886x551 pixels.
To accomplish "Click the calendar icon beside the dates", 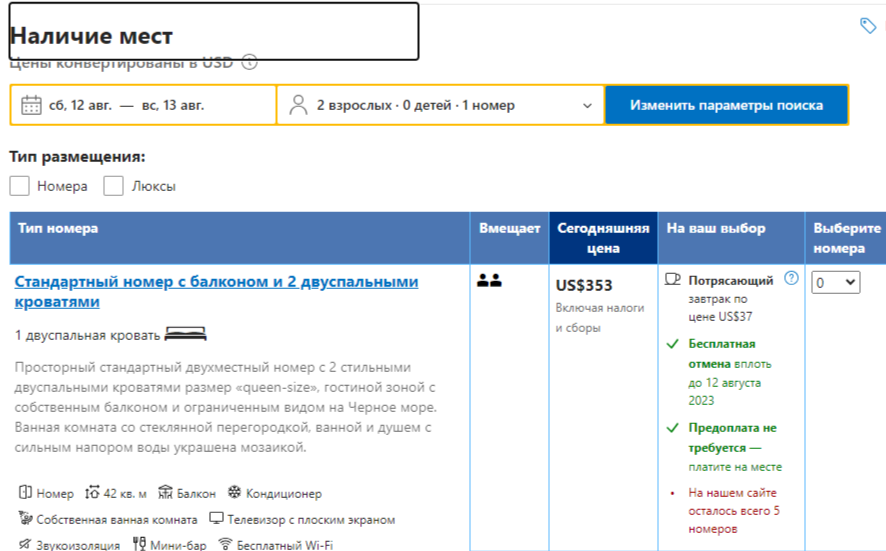I will coord(31,105).
